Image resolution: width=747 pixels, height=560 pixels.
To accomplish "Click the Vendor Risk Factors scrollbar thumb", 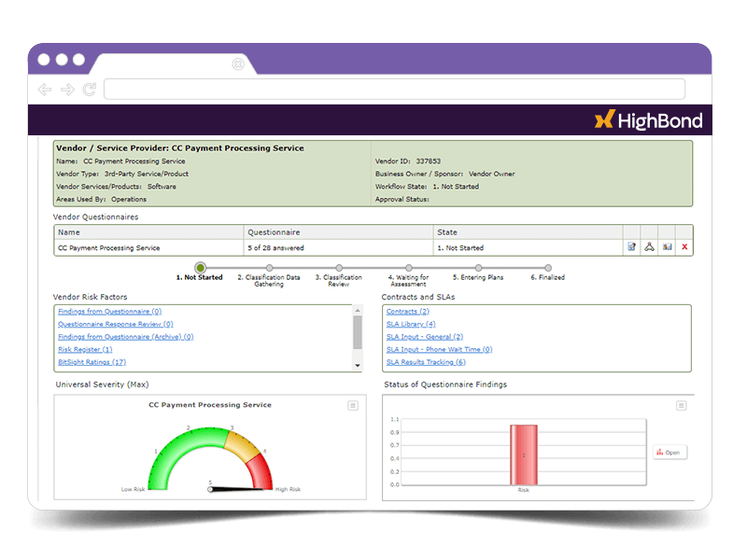I will 358,332.
